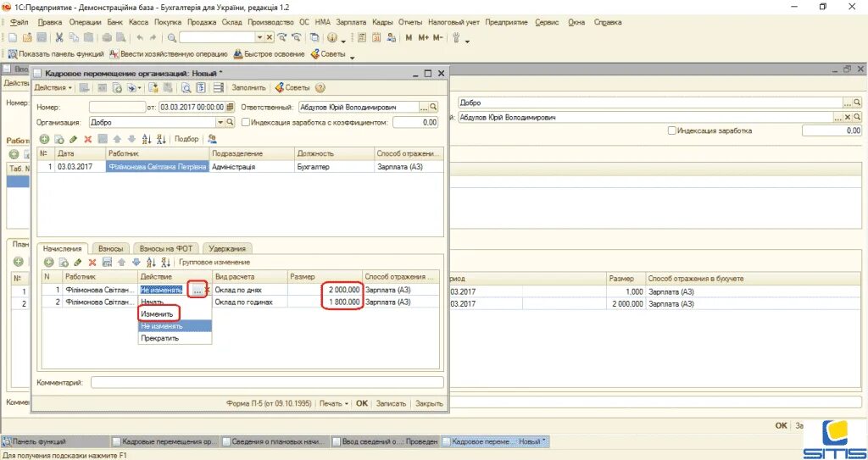Select Изменить in the action dropdown list
868x460 pixels.
coord(175,313)
